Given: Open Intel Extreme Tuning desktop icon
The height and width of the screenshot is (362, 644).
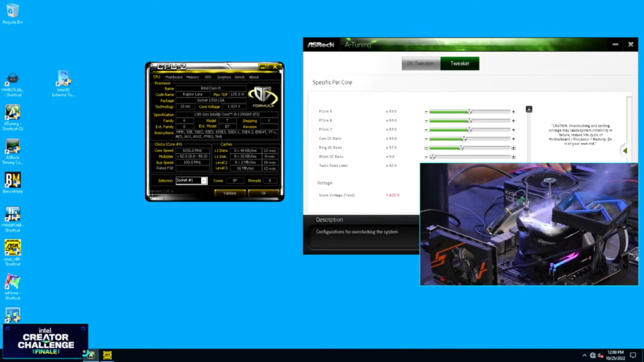Looking at the screenshot, I should [x=63, y=83].
